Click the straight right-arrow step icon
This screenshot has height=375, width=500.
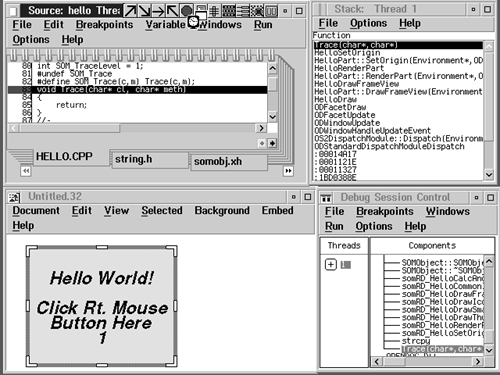coord(158,11)
